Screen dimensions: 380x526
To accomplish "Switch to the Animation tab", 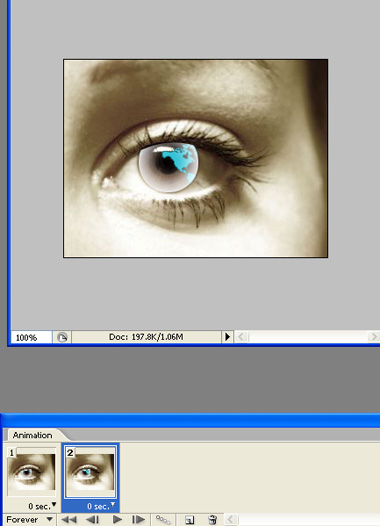I will 32,435.
